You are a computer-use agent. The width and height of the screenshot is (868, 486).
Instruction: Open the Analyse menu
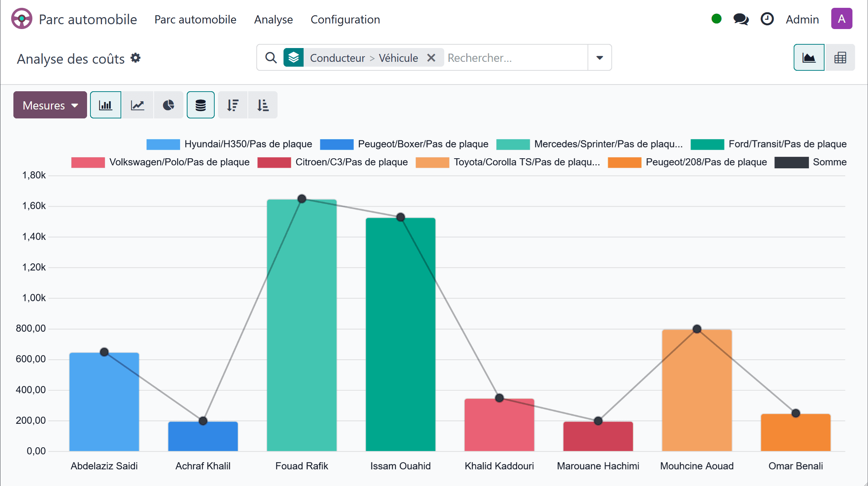[x=273, y=19]
